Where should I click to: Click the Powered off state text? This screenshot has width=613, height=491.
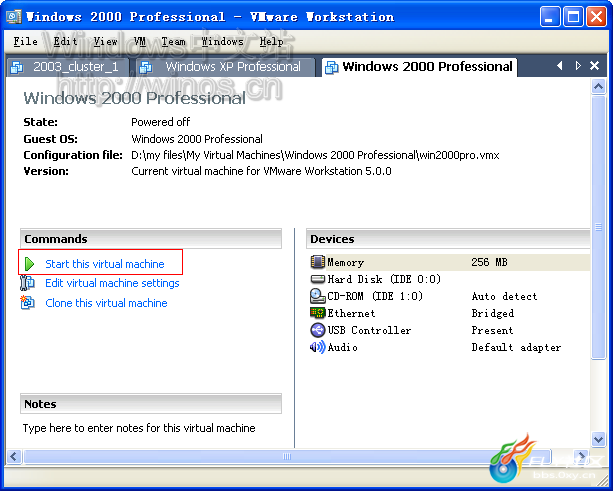coord(160,122)
